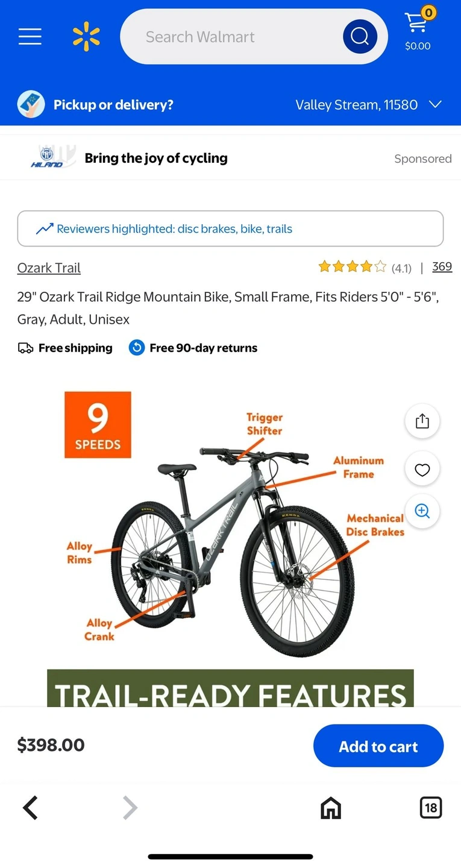
Task: Open browser home page
Action: point(330,808)
